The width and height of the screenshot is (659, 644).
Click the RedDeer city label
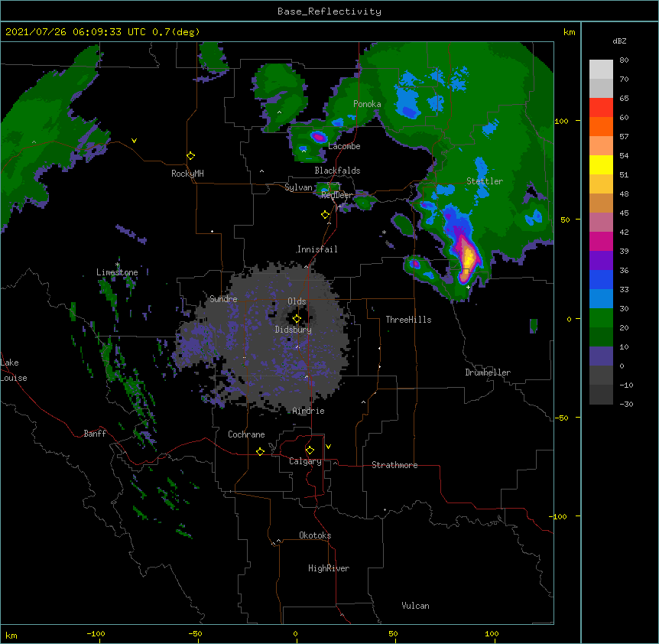[336, 195]
